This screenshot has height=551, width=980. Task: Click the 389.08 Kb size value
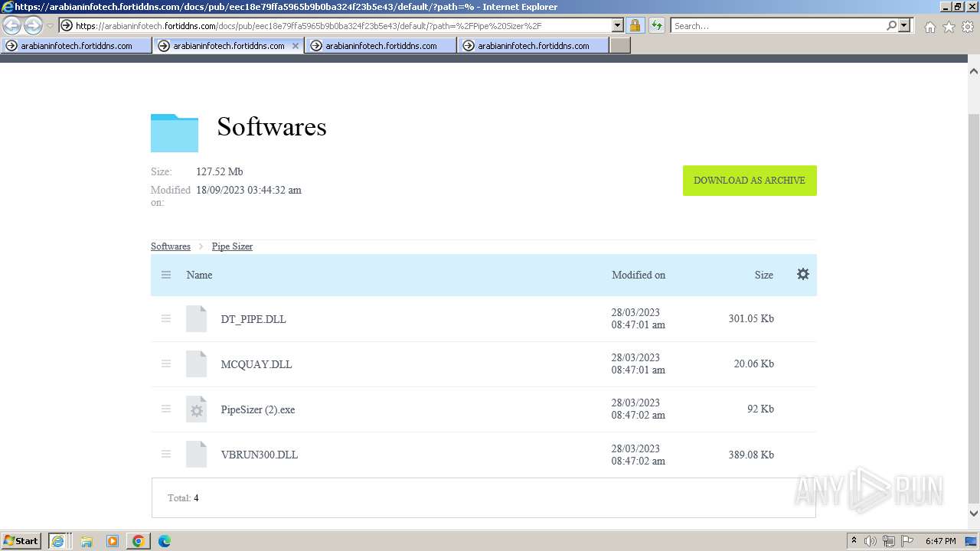751,455
